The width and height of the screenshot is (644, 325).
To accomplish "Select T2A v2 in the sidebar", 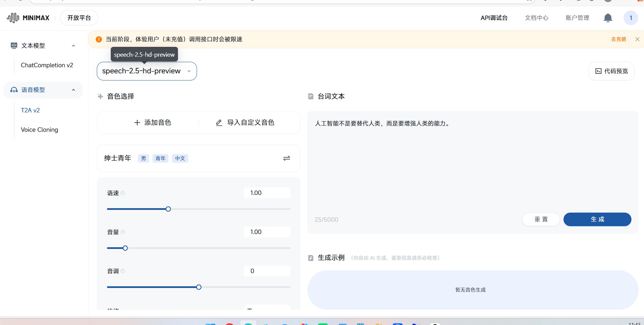I will (30, 110).
